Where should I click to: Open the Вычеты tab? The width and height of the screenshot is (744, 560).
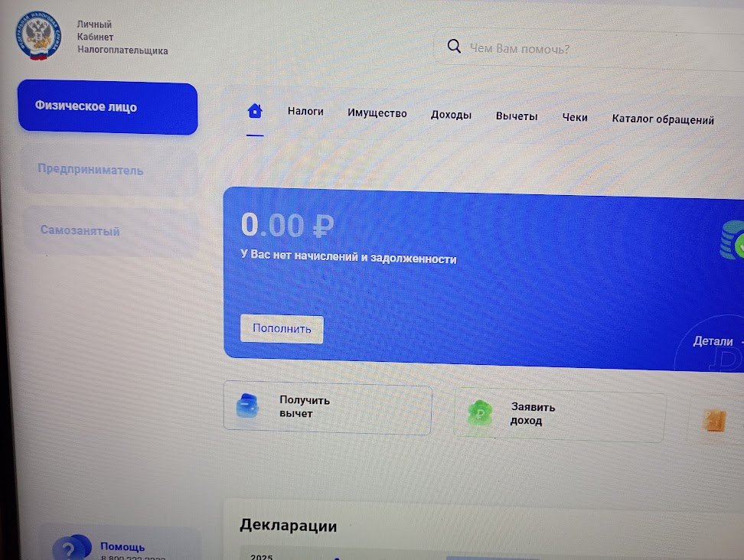tap(517, 116)
